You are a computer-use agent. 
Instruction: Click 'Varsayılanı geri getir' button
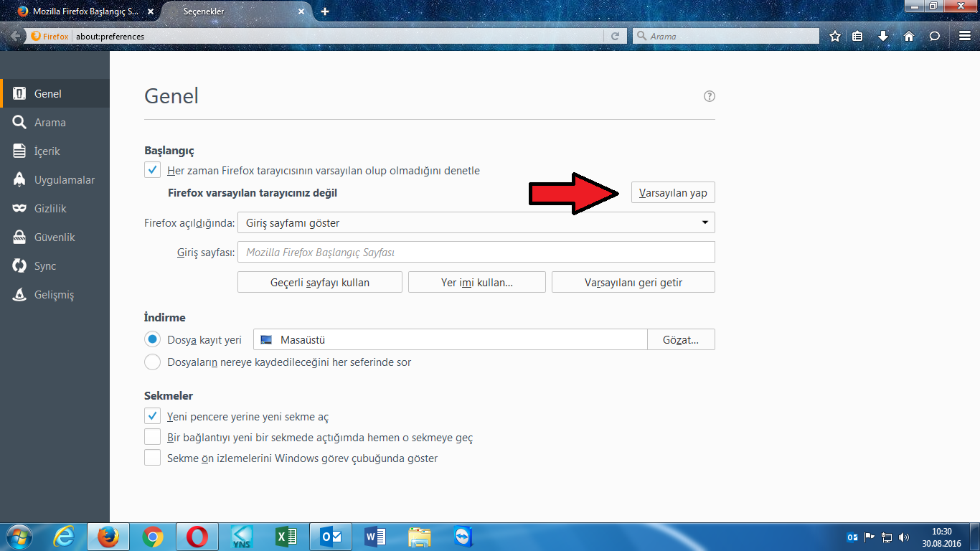pos(633,282)
